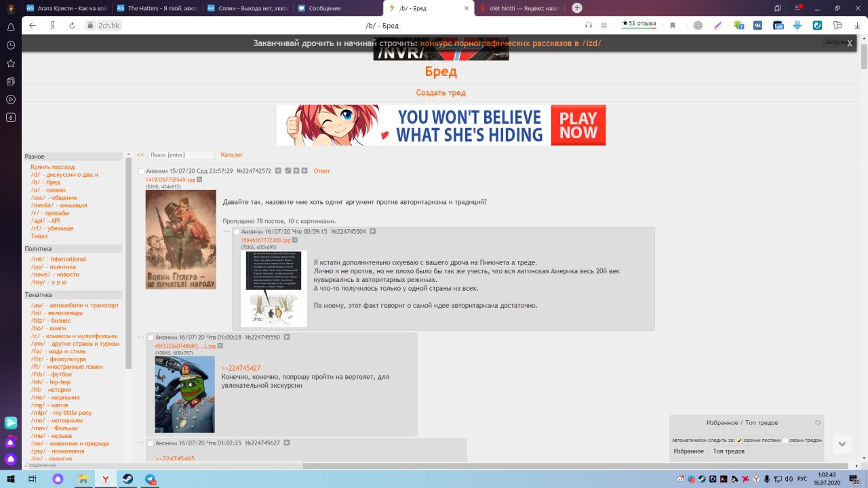Open Yandex home via the Я icon
This screenshot has height=488, width=868.
click(52, 25)
